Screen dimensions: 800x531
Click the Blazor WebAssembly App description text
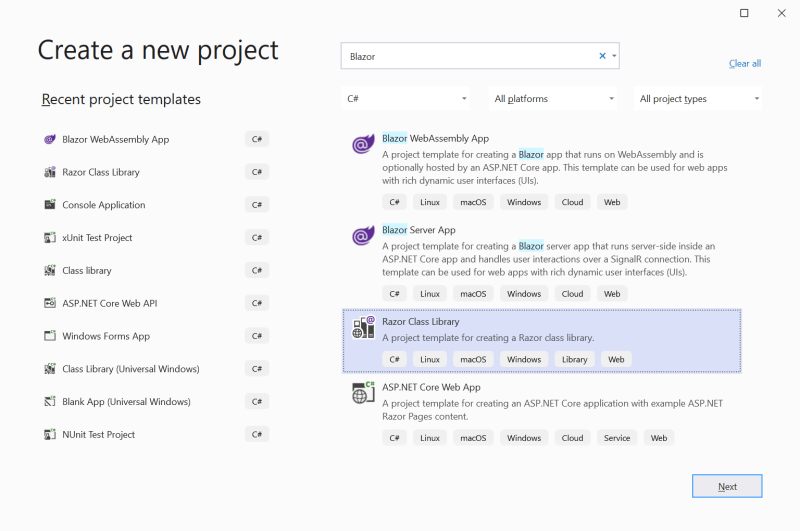(x=555, y=167)
